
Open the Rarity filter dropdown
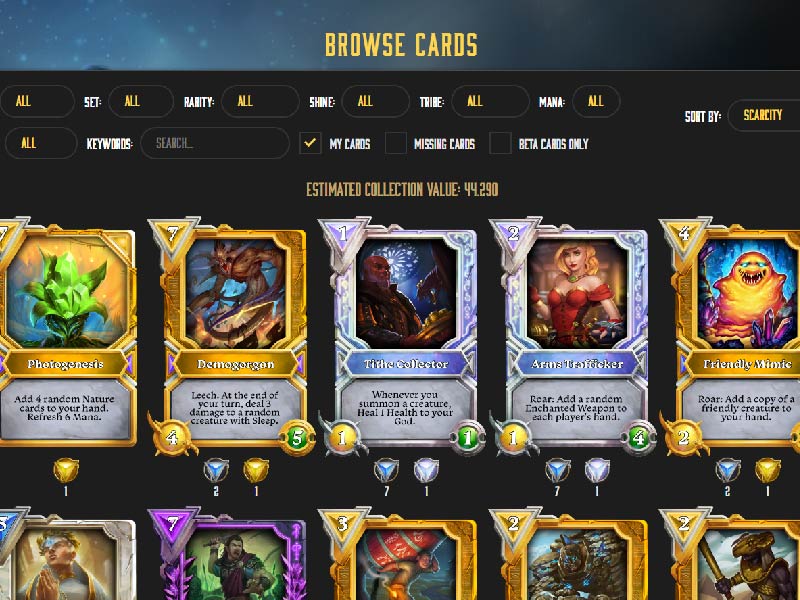click(260, 101)
